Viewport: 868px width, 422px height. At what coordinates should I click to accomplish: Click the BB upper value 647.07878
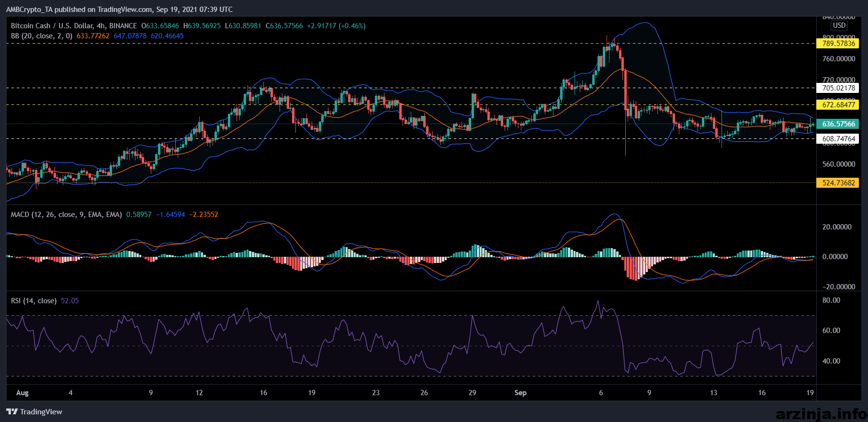pos(130,36)
